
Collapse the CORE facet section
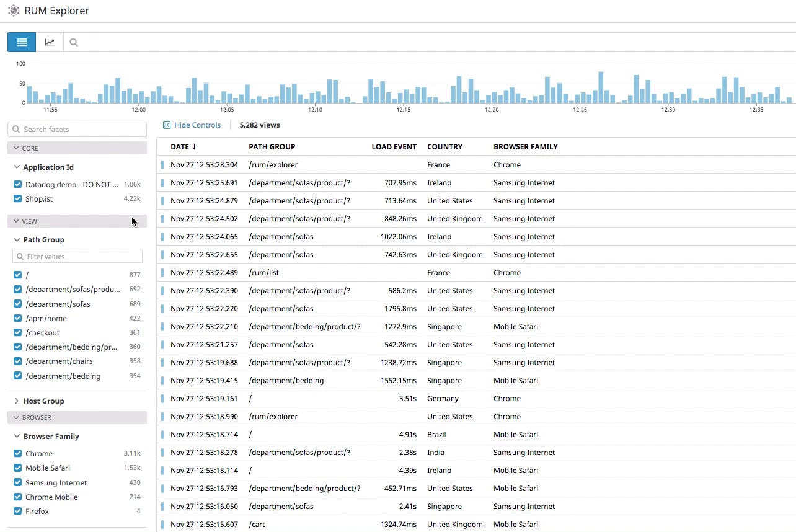(x=16, y=149)
